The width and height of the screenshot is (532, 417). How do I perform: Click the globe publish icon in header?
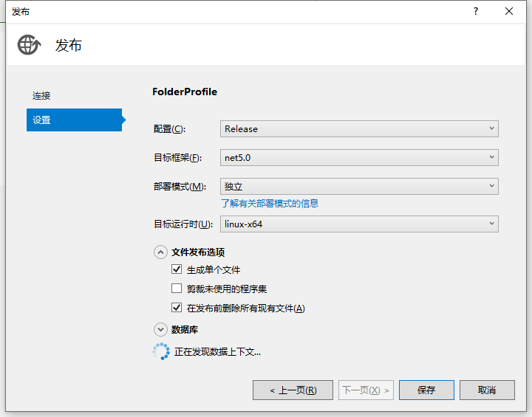(29, 45)
